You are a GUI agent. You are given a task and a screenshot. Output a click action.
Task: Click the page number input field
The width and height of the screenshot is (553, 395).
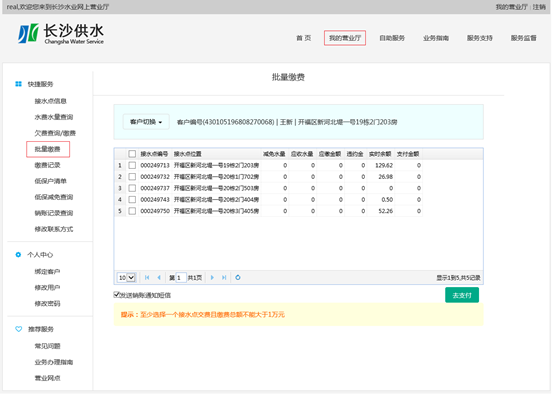coord(181,278)
